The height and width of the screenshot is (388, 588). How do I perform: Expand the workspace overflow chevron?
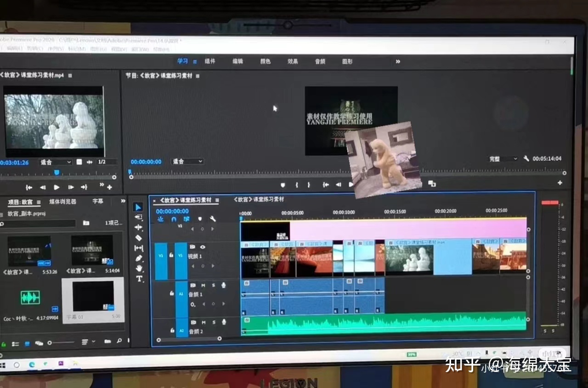click(398, 61)
